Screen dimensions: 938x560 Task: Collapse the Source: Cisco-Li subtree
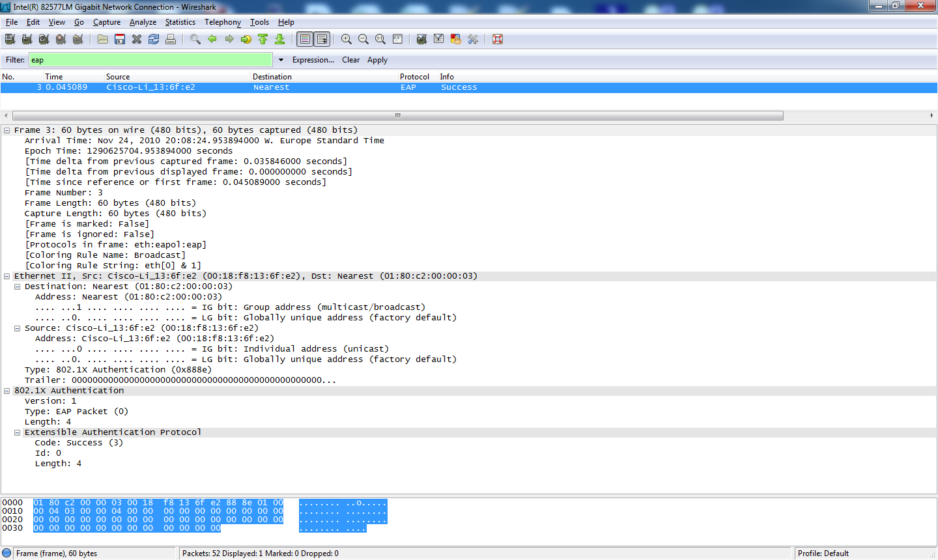[18, 328]
